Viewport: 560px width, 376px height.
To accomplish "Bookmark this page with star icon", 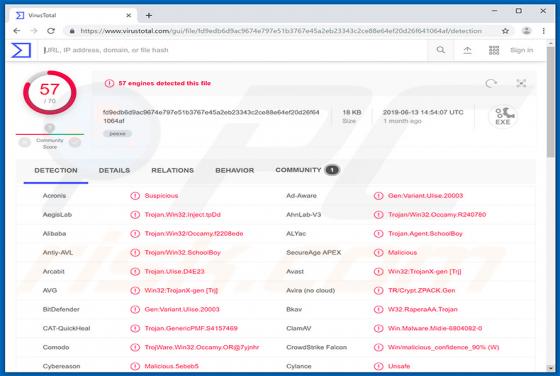I will [x=505, y=31].
